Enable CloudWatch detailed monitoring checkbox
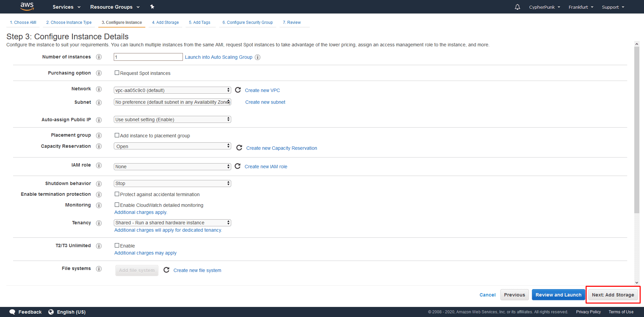 click(x=117, y=205)
